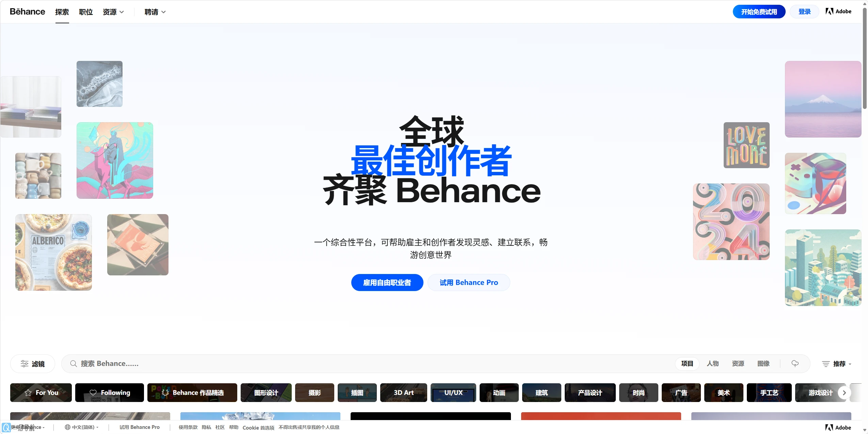This screenshot has height=434, width=868.
Task: Click the right chevron on category chip row
Action: click(844, 392)
